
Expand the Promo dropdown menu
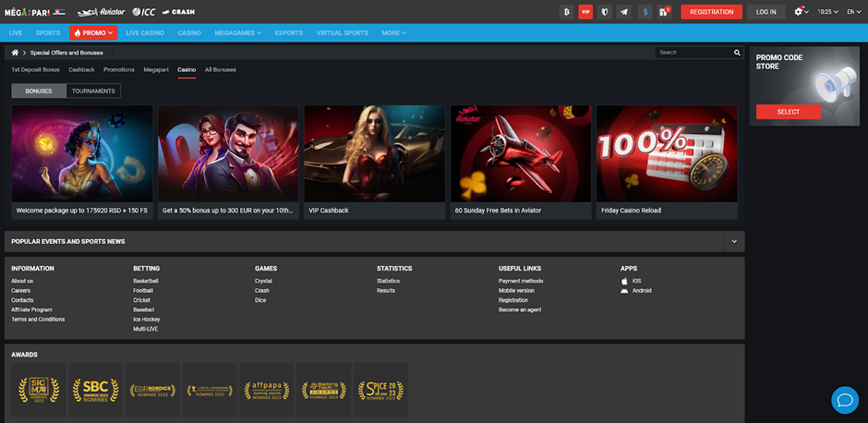coord(93,32)
